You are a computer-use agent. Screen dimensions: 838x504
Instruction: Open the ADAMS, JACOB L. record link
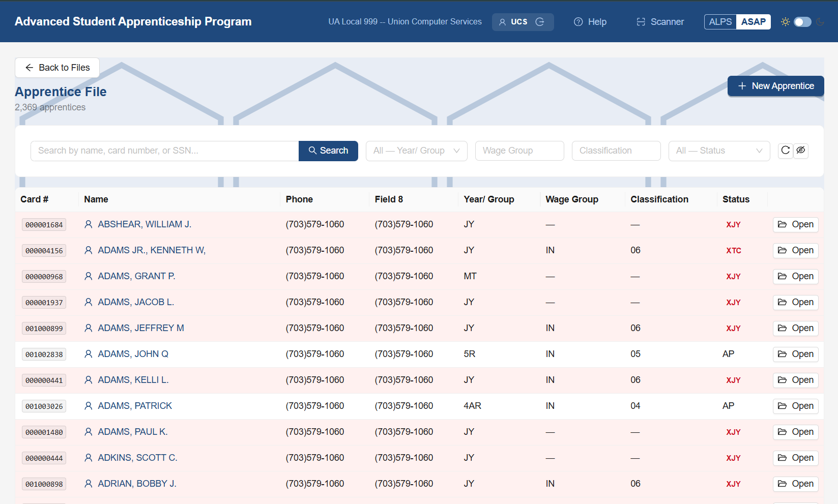[136, 302]
